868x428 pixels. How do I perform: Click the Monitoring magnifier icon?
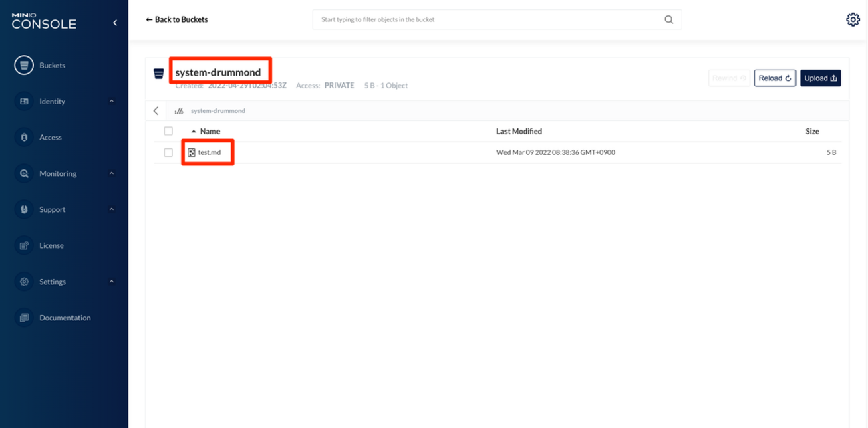24,174
